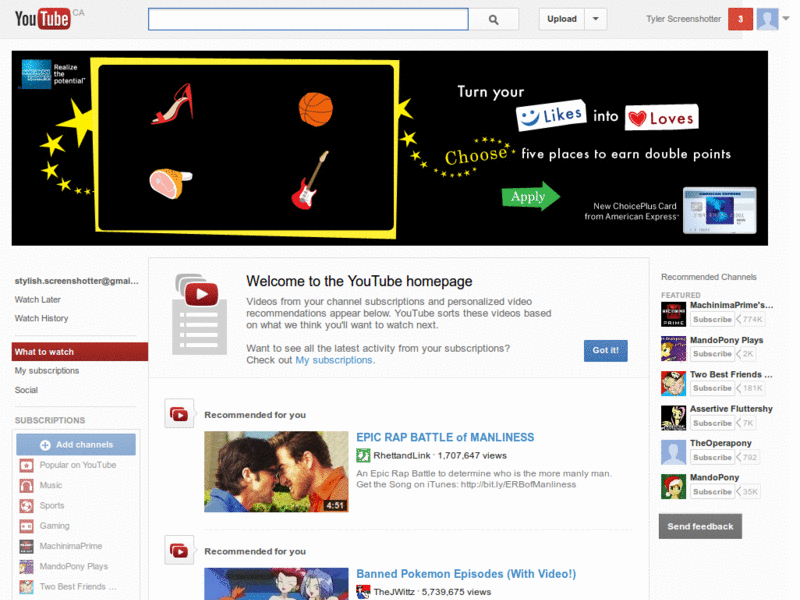Click the red electric guitar icon

[310, 180]
